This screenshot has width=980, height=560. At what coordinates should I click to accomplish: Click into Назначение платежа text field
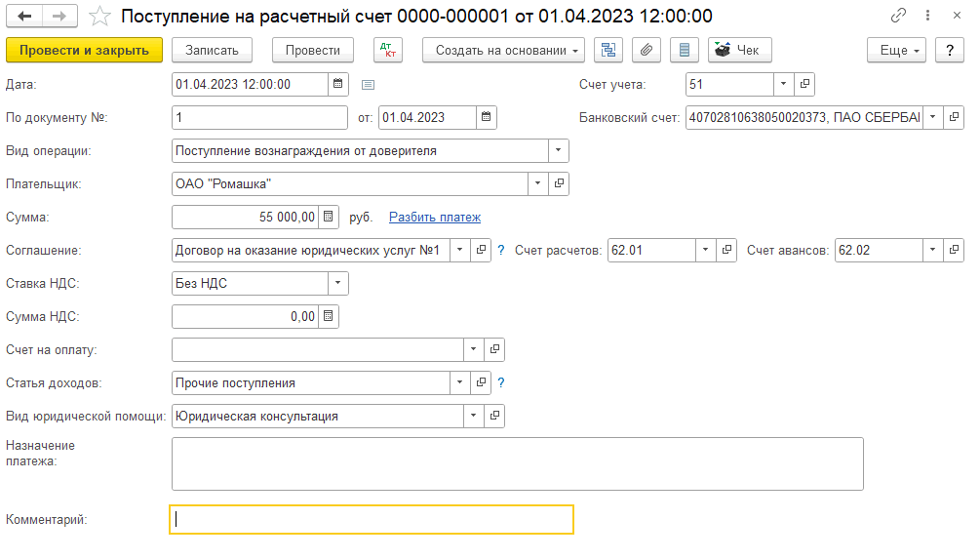(x=517, y=463)
